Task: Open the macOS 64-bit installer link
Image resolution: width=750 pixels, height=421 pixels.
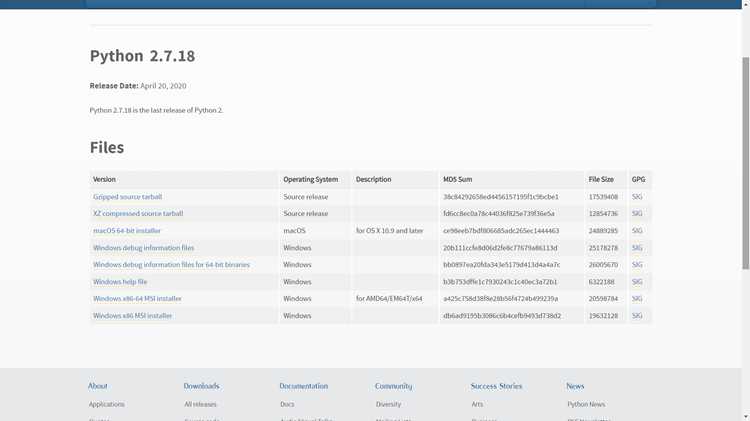Action: click(127, 231)
